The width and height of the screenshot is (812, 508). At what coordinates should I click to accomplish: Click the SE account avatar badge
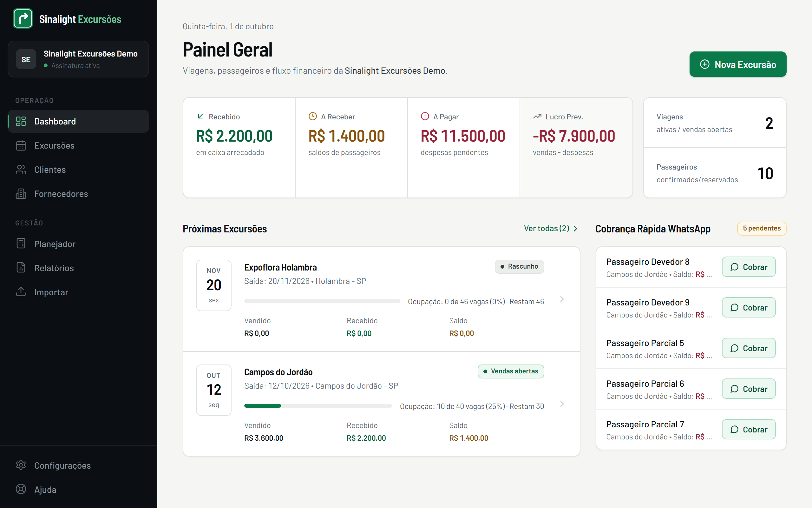[x=26, y=59]
